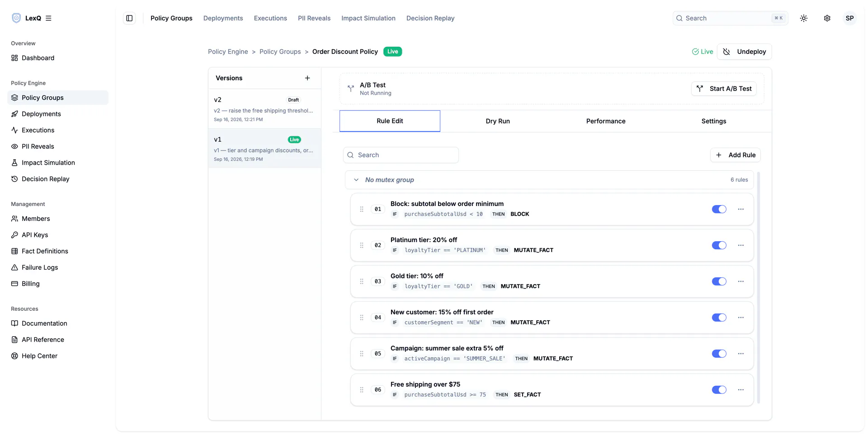Open Decision Replay in the sidebar
Viewport: 868px width, 435px height.
pos(58,179)
